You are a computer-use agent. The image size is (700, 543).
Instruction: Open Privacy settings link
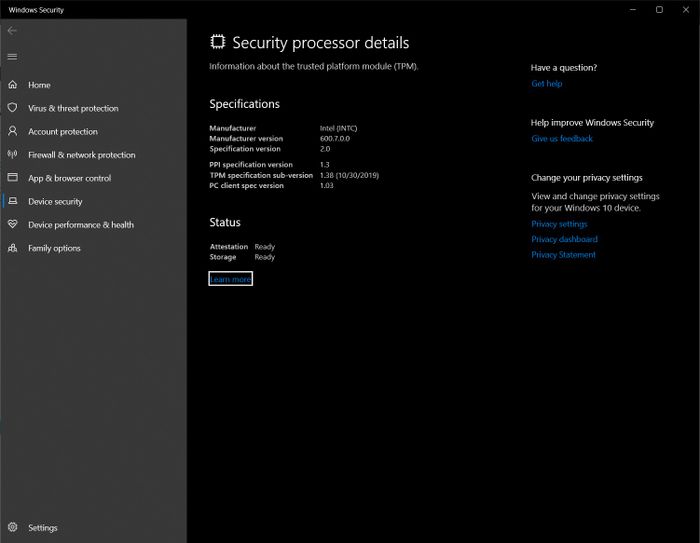(x=559, y=224)
